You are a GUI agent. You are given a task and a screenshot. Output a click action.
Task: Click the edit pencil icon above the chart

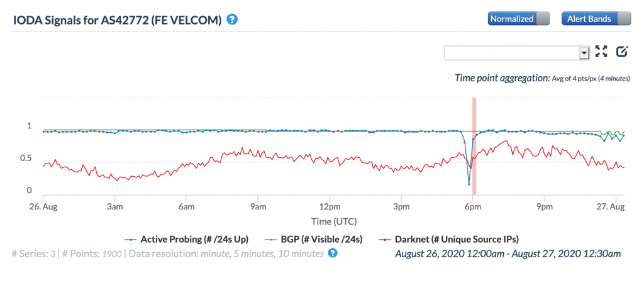point(622,52)
